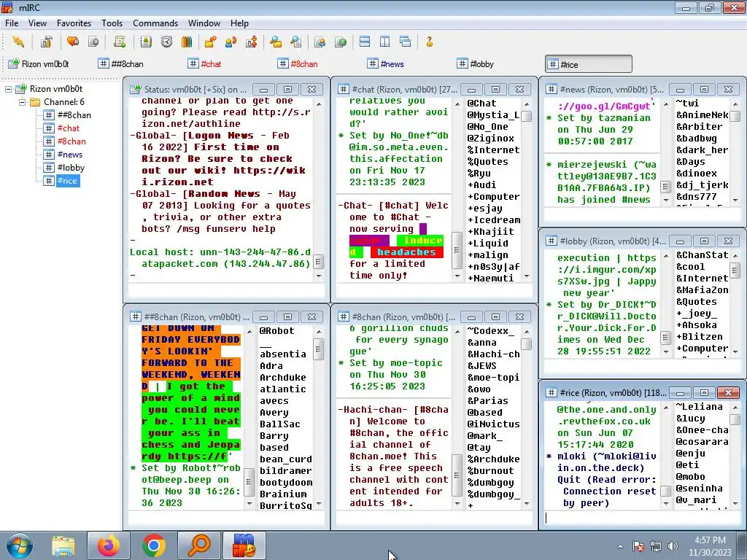Open mIRC Options hammer icon
747x560 pixels.
46,42
